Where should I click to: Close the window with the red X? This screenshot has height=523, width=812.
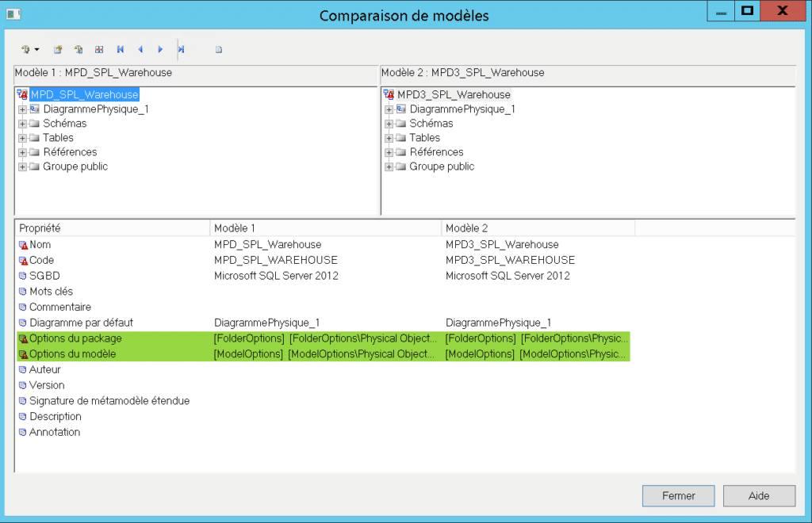coord(783,11)
